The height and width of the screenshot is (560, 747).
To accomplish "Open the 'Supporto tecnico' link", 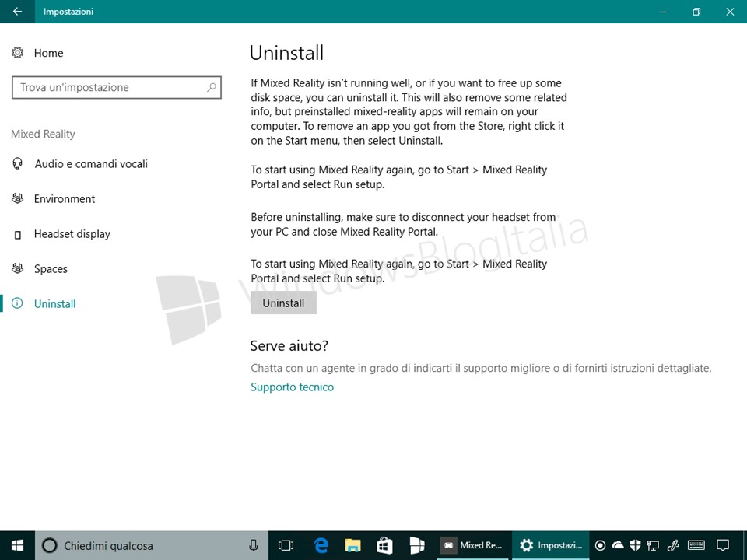I will 292,387.
